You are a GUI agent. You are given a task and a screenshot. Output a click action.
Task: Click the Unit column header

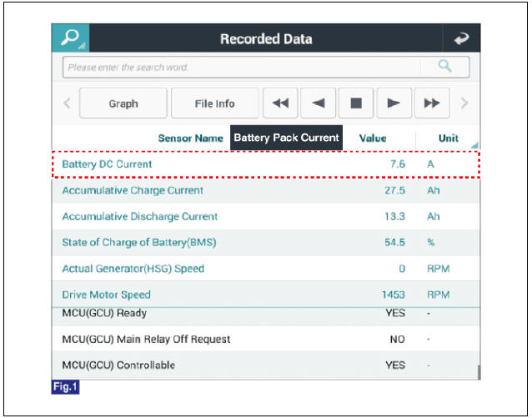(x=448, y=138)
